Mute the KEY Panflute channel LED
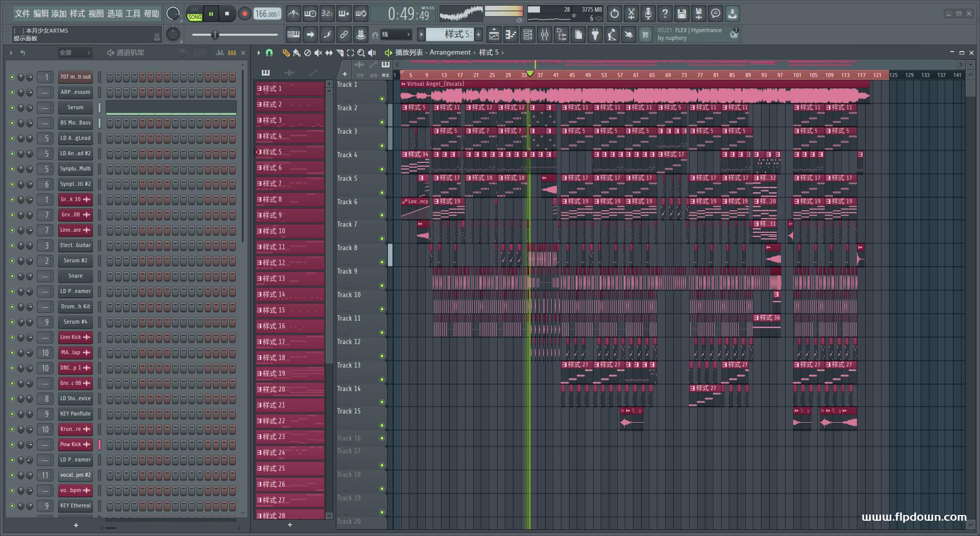This screenshot has height=536, width=980. [x=12, y=414]
